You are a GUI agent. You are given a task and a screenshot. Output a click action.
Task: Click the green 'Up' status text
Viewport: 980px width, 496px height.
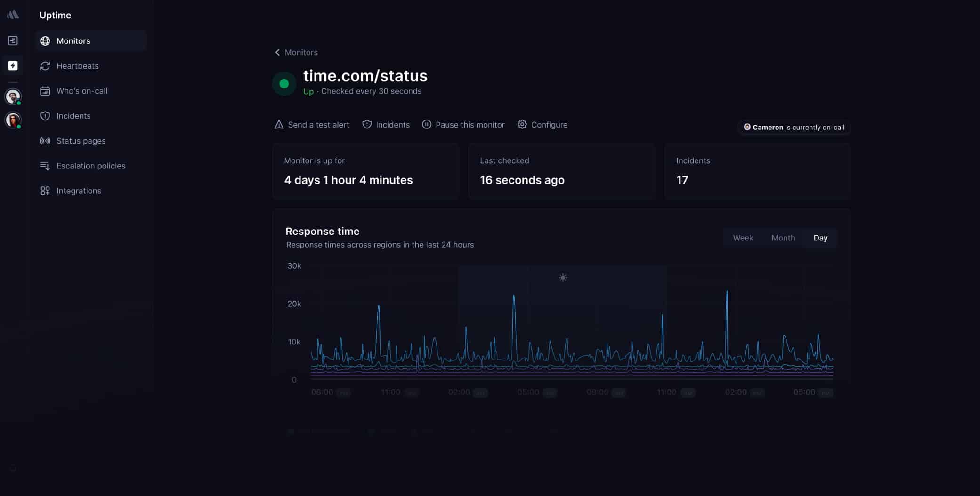308,91
